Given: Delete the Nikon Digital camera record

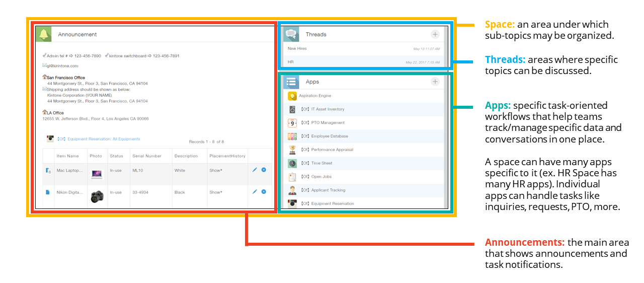Looking at the screenshot, I should pyautogui.click(x=264, y=192).
